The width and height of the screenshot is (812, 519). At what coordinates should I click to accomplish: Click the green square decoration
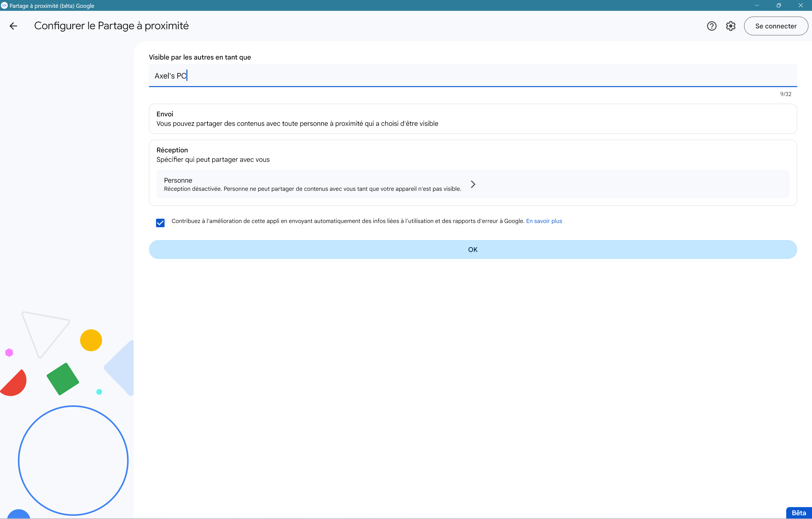[x=63, y=379]
